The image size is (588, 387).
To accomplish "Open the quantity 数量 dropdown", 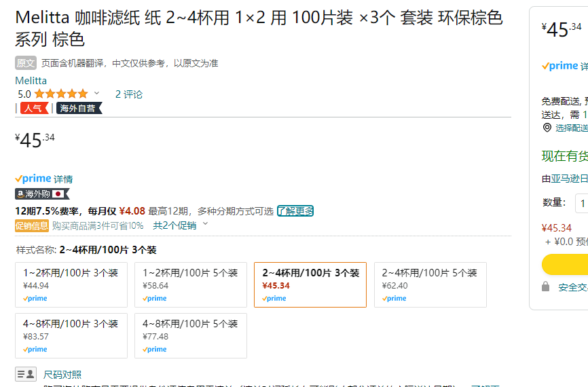I will coord(582,203).
